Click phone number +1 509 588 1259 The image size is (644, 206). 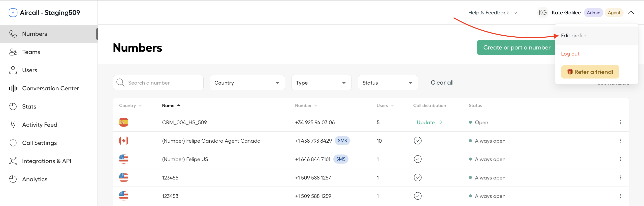[x=313, y=196]
